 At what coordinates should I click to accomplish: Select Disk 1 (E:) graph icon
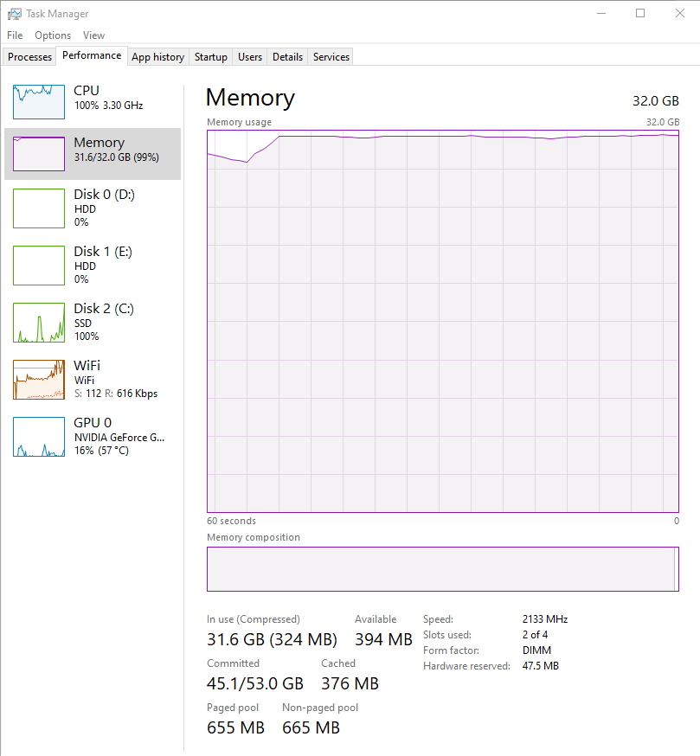click(x=39, y=266)
